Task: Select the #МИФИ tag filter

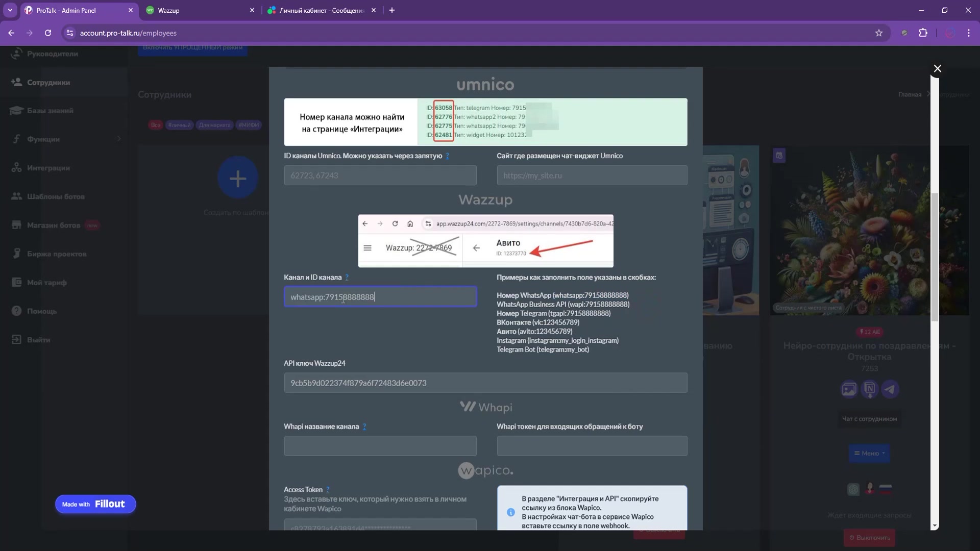Action: point(249,125)
